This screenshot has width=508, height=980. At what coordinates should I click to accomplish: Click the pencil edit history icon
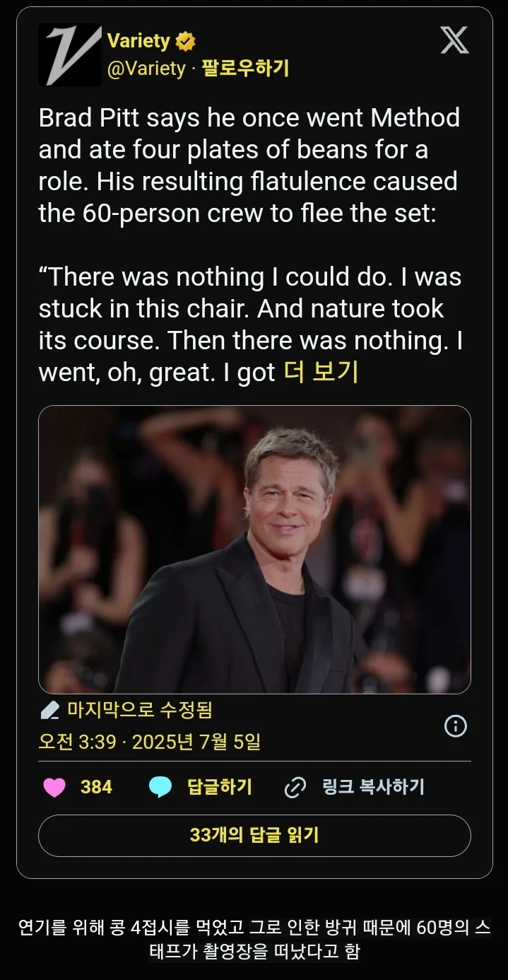tap(50, 709)
